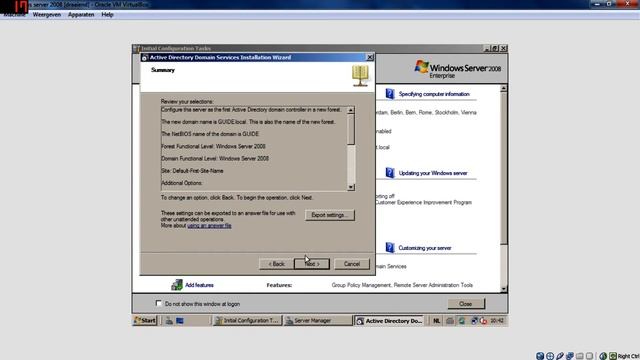
Task: Click the Windows Server 2008 logo
Action: tap(458, 69)
